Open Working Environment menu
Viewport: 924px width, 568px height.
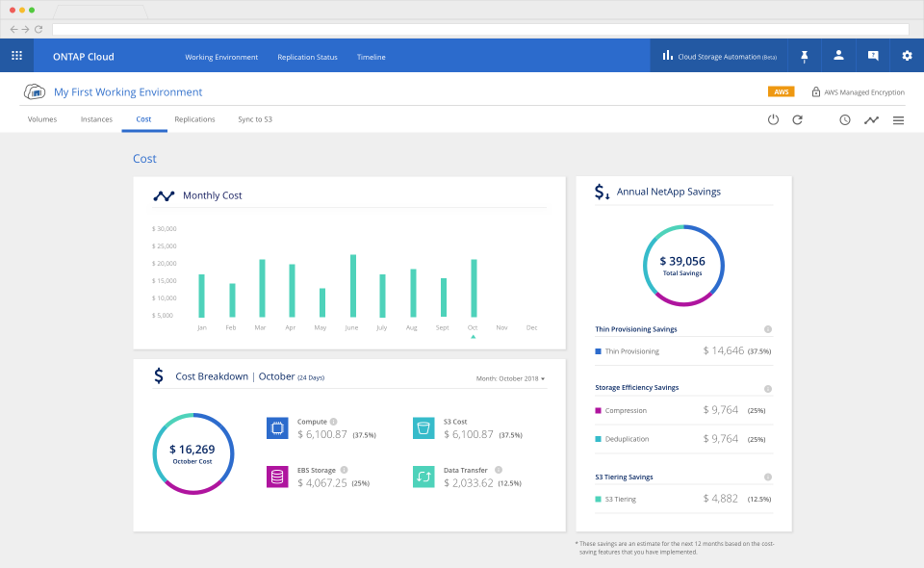[221, 57]
